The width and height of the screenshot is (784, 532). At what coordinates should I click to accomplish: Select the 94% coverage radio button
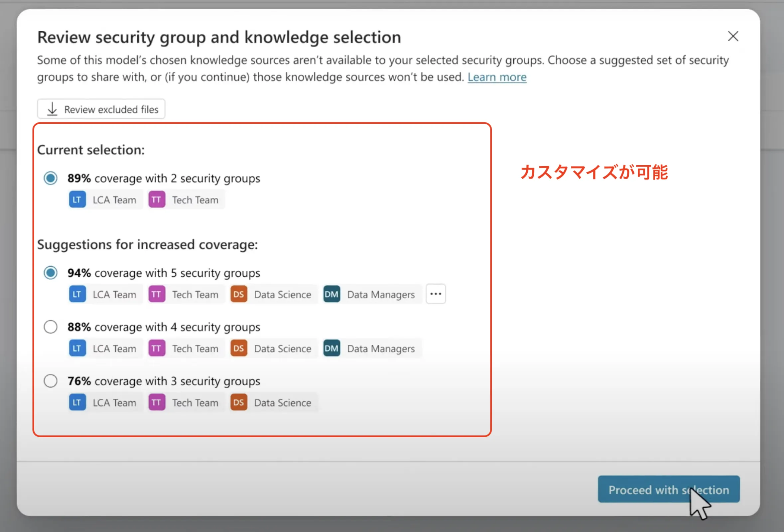tap(51, 272)
